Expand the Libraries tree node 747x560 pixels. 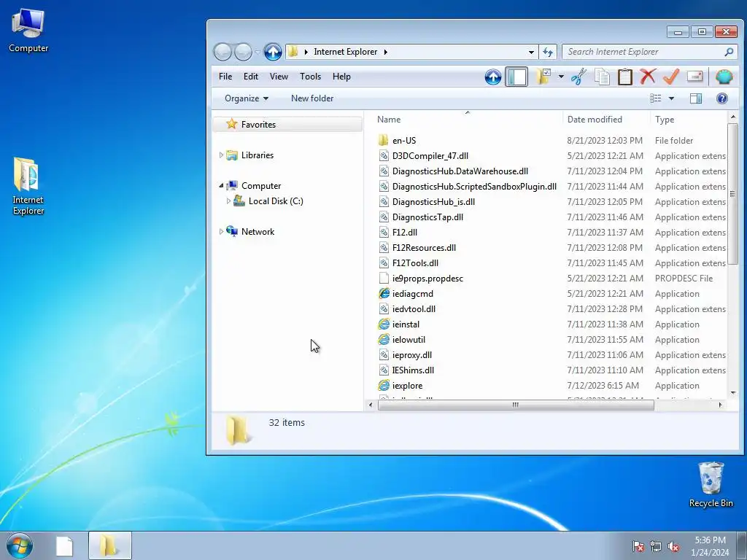(x=221, y=155)
